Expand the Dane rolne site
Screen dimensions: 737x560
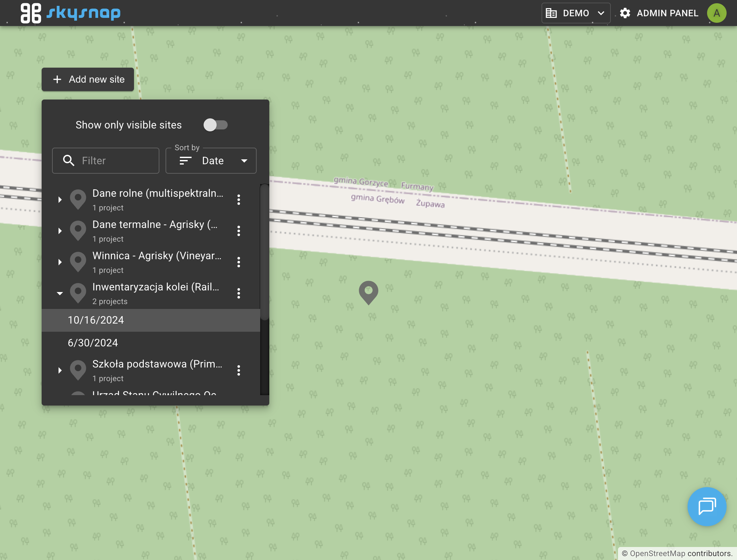coord(60,200)
